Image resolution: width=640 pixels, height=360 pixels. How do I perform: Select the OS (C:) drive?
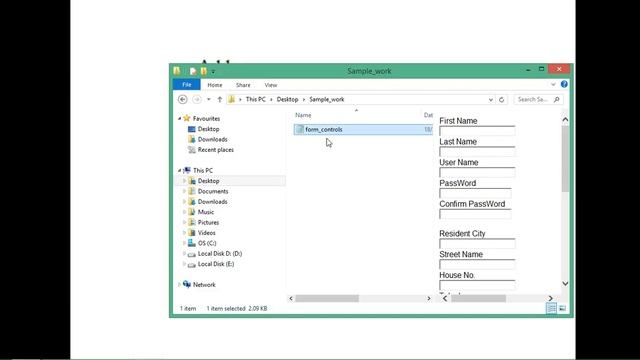click(207, 243)
